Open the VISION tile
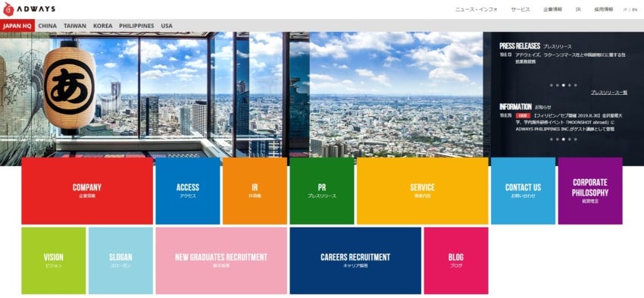Image resolution: width=644 pixels, height=298 pixels. (54, 261)
